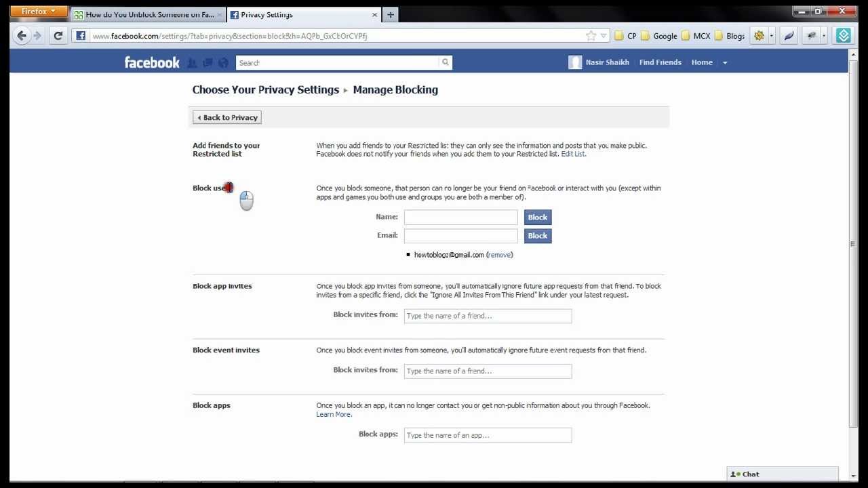Open the Find Friends link

[x=660, y=62]
